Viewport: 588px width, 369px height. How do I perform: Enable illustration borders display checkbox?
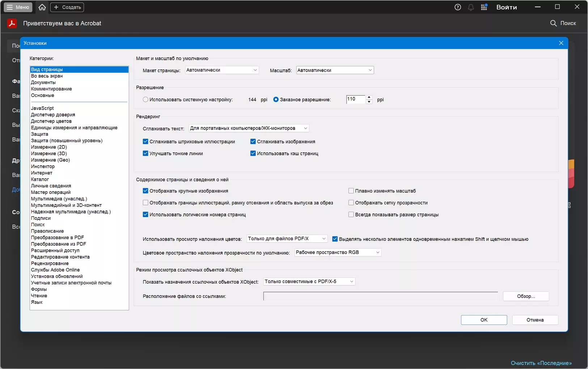pyautogui.click(x=145, y=203)
